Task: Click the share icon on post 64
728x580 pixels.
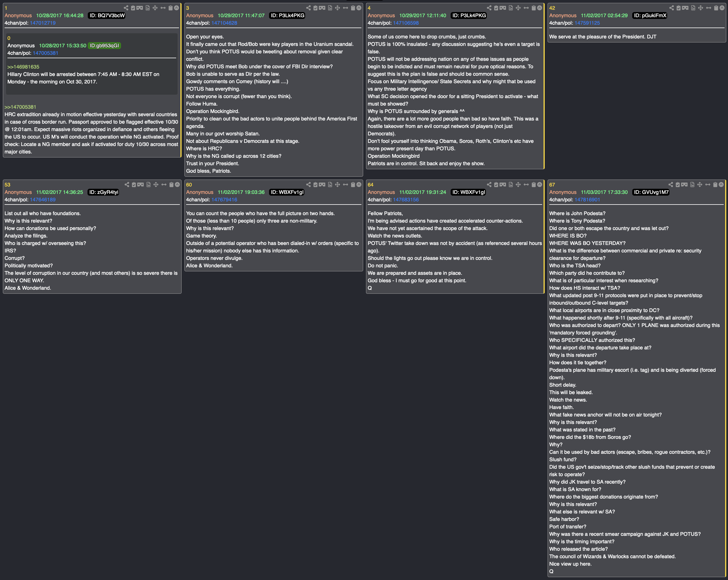Action: point(489,185)
